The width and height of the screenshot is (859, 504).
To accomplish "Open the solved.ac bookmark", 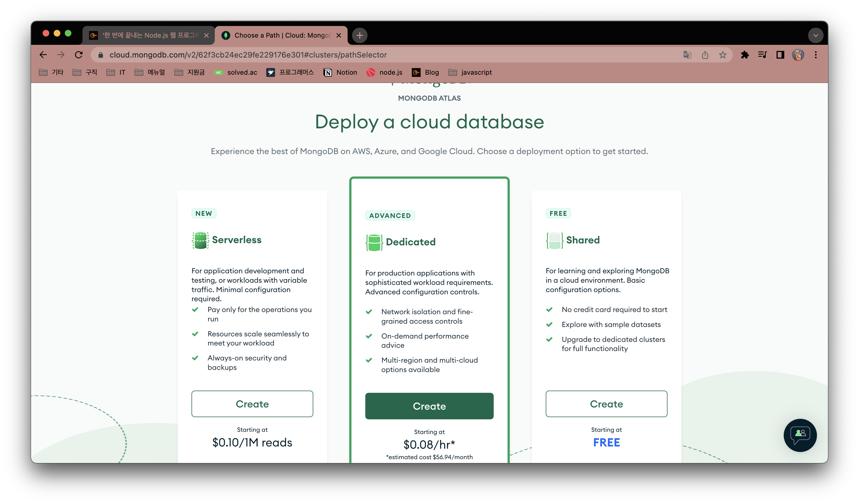I will pyautogui.click(x=236, y=72).
